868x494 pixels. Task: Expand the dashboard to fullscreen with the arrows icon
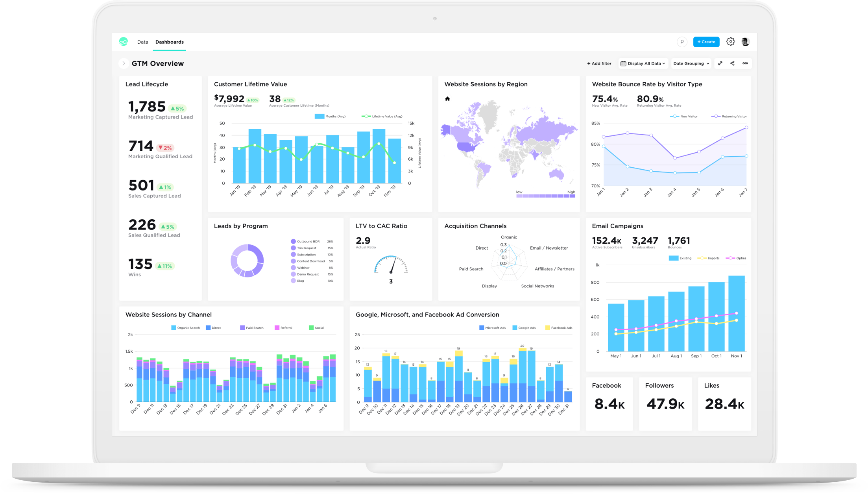click(x=720, y=63)
